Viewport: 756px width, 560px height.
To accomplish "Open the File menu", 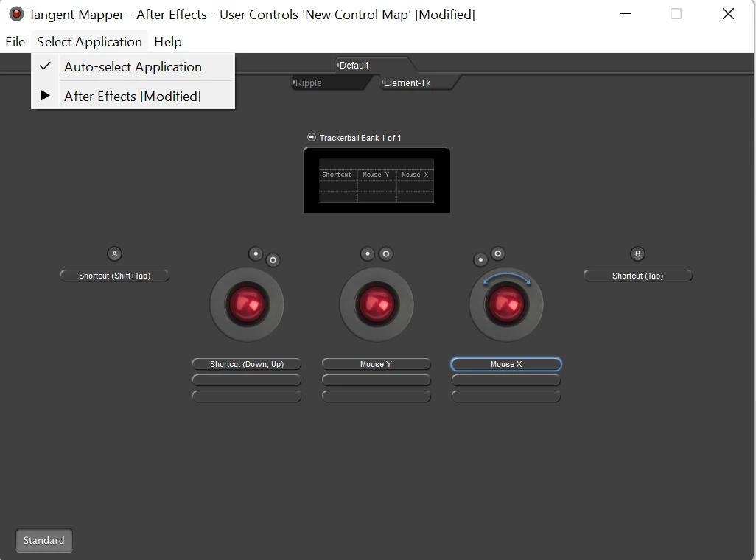I will click(x=15, y=42).
